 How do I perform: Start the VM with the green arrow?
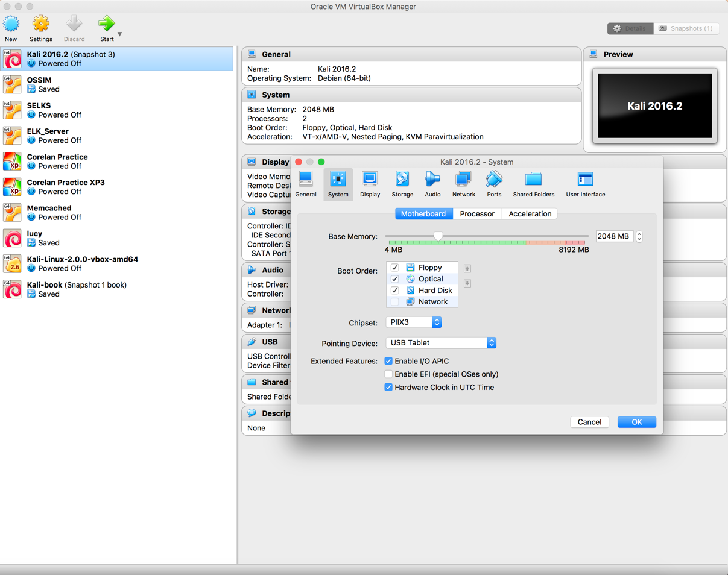pos(107,28)
